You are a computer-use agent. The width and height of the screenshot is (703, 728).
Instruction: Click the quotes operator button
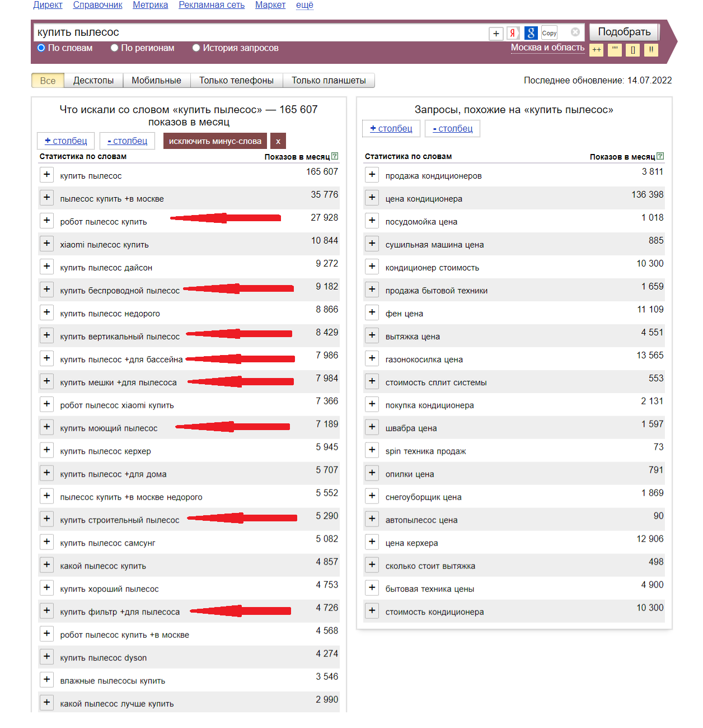pos(615,50)
